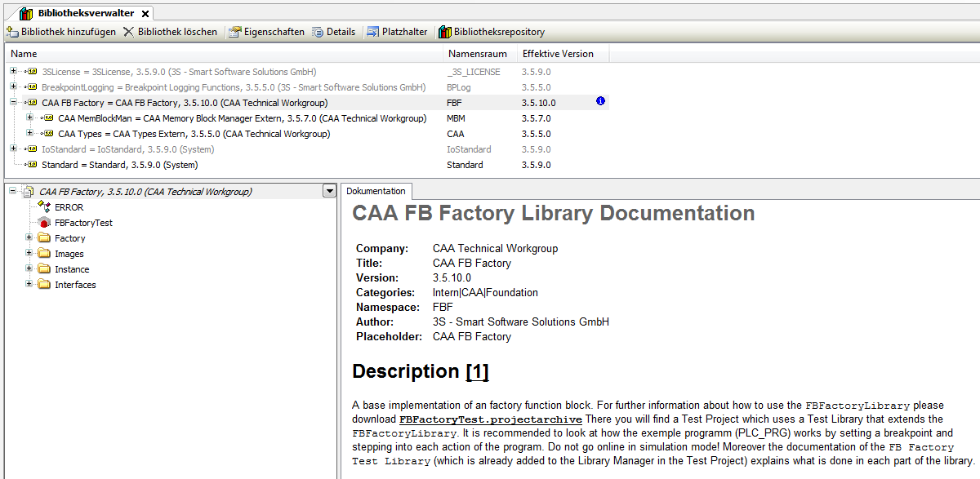Open Eigenschaften from the toolbar
The width and height of the screenshot is (980, 479).
[x=235, y=32]
